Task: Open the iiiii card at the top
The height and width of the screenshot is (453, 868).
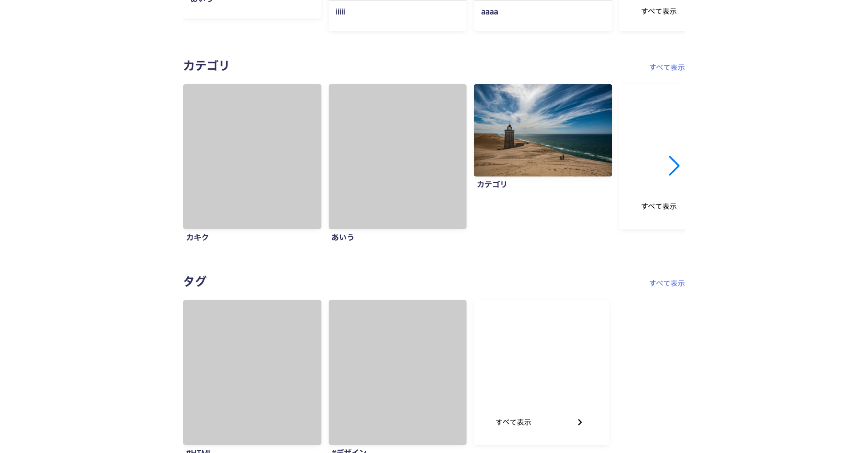Action: pyautogui.click(x=397, y=15)
